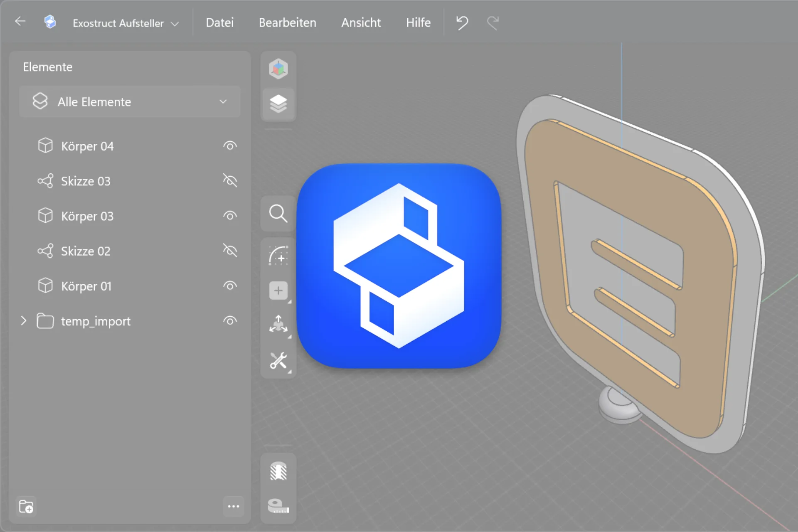This screenshot has height=532, width=798.
Task: Select the Körper 04 row label
Action: coord(87,146)
